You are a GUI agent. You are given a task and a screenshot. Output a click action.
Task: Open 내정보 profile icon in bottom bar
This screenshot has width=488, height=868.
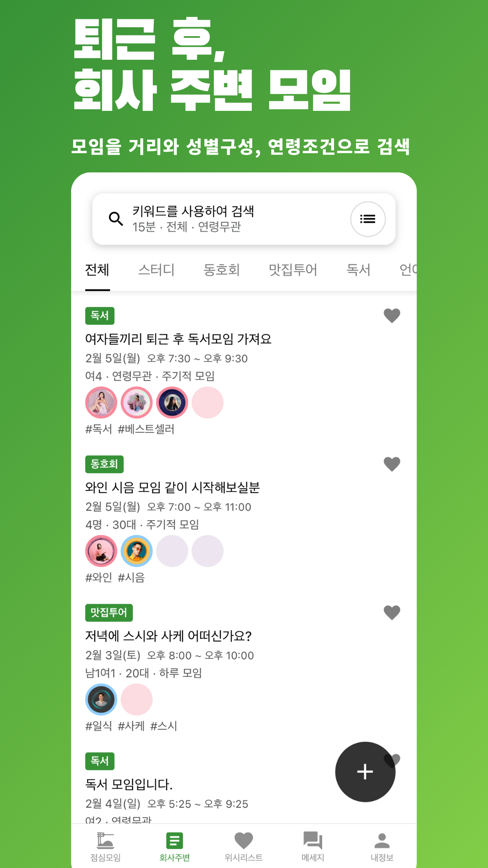click(x=382, y=841)
